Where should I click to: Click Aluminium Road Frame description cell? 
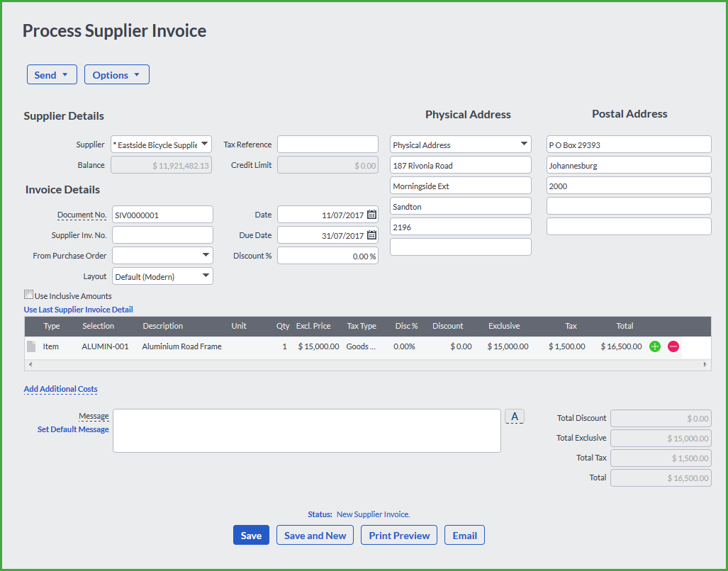tap(181, 346)
